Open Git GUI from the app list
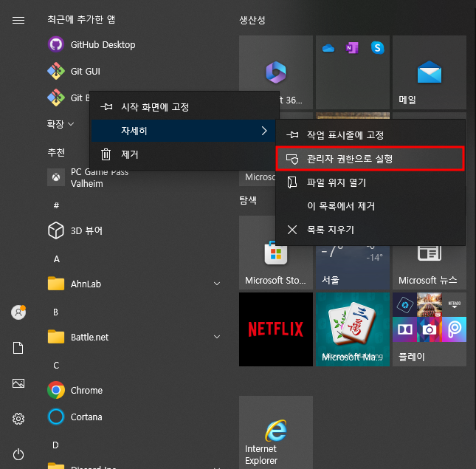 74,71
